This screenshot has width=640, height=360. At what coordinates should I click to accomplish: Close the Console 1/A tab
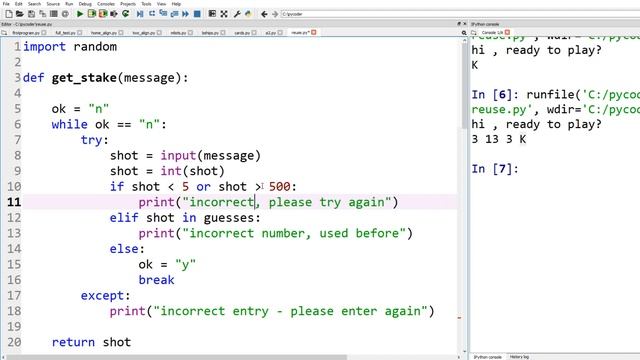(507, 32)
